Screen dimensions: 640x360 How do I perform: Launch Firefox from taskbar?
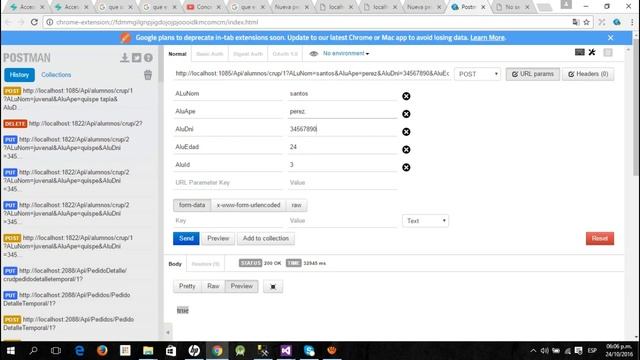pyautogui.click(x=102, y=351)
